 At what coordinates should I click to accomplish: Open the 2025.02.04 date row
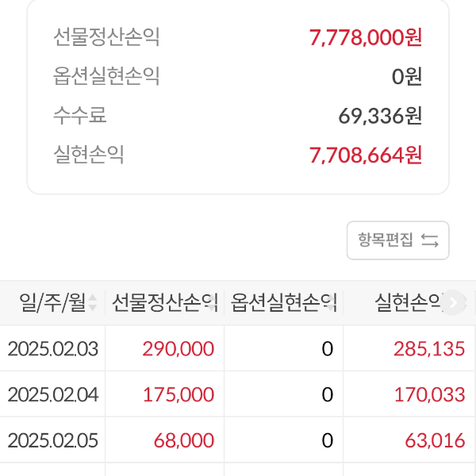pyautogui.click(x=52, y=394)
